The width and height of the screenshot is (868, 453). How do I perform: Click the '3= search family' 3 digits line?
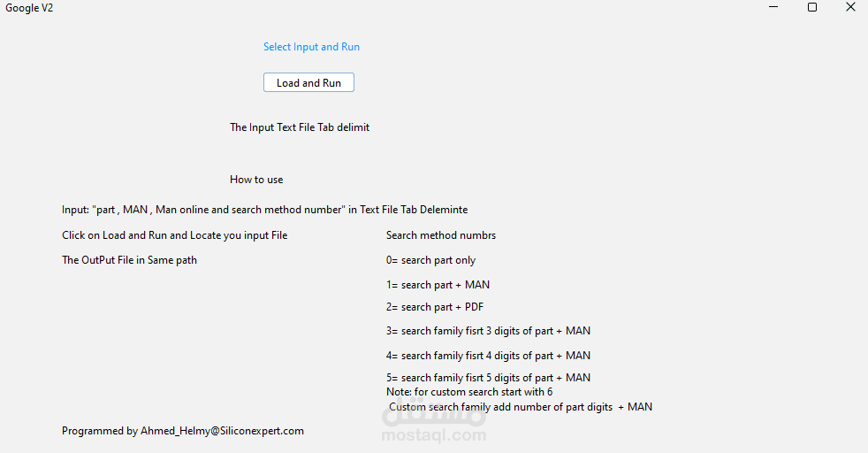coord(488,331)
